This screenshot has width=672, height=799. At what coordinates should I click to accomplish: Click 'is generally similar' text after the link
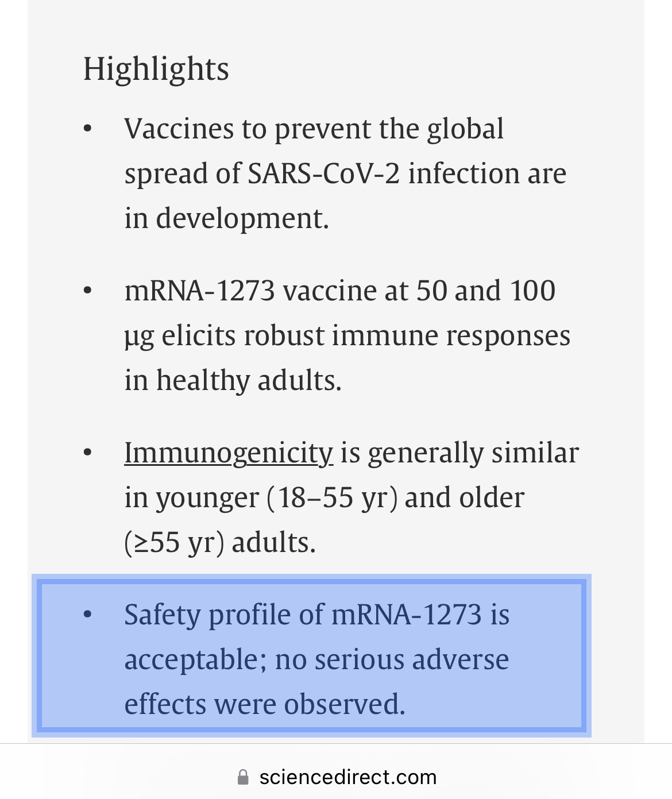point(459,453)
